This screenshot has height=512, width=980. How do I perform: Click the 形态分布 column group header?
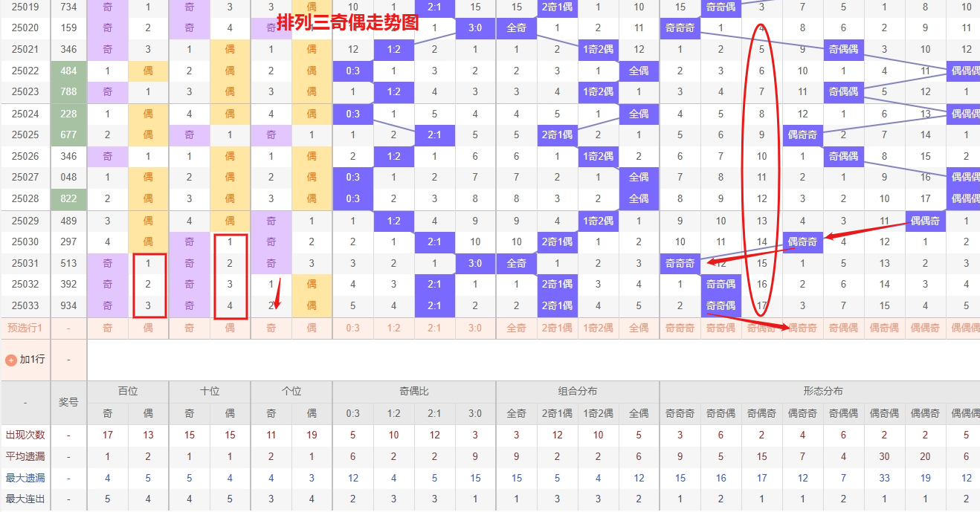point(822,392)
